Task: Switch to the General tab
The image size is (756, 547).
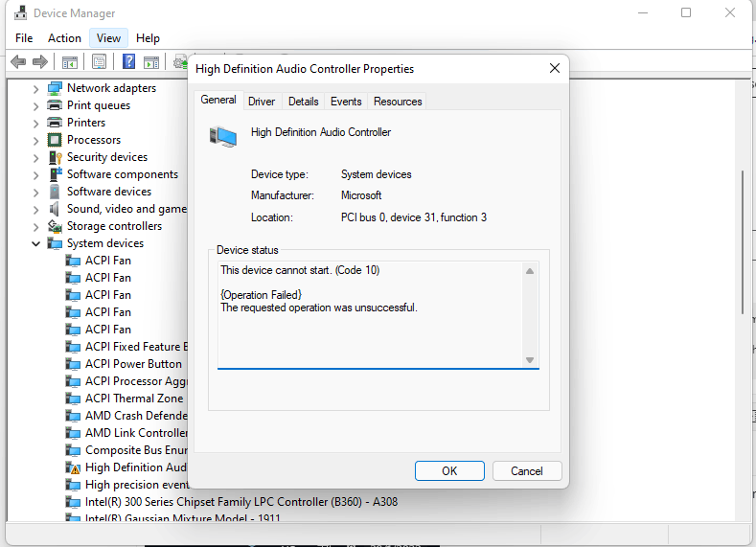Action: pyautogui.click(x=218, y=100)
